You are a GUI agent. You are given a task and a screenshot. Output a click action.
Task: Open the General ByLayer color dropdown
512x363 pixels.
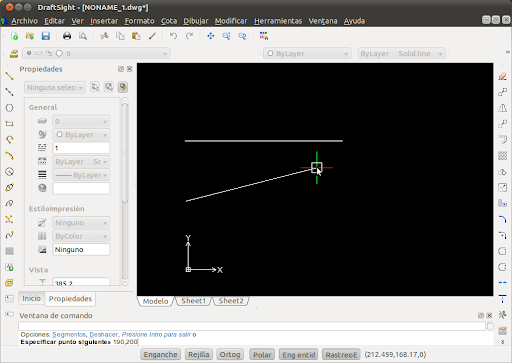point(81,135)
